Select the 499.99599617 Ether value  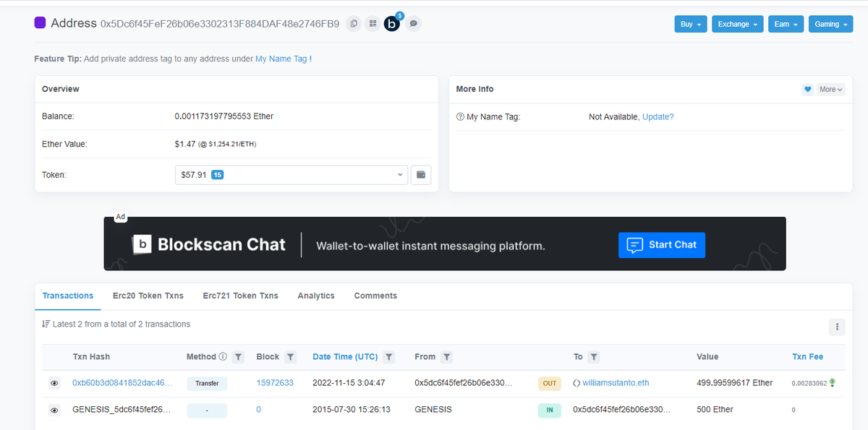tap(734, 383)
